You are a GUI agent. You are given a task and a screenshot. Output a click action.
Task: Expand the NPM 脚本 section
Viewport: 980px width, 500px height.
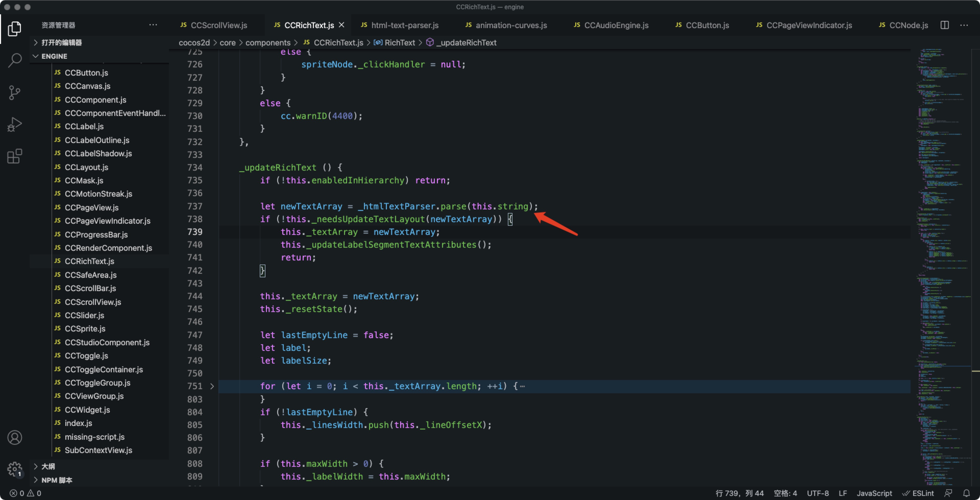click(x=57, y=480)
